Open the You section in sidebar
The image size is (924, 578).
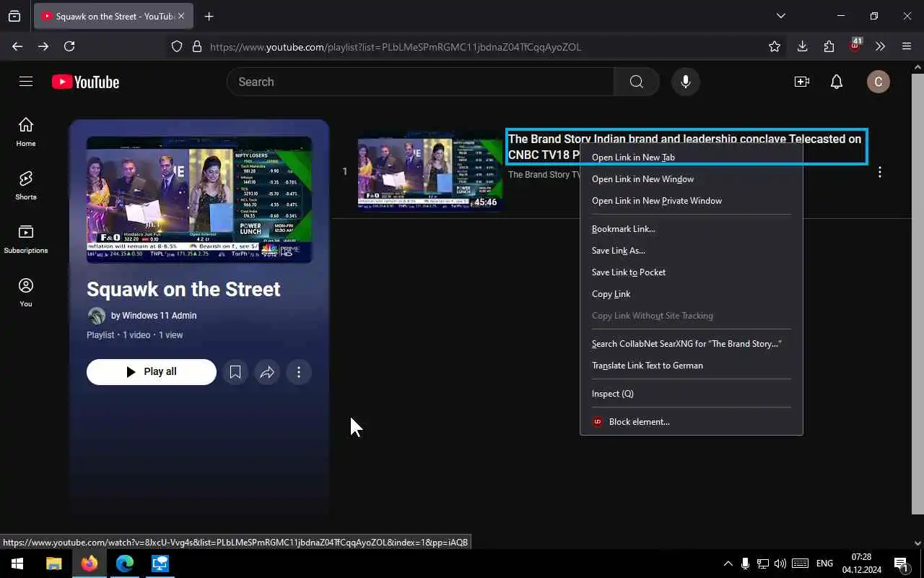tap(26, 293)
